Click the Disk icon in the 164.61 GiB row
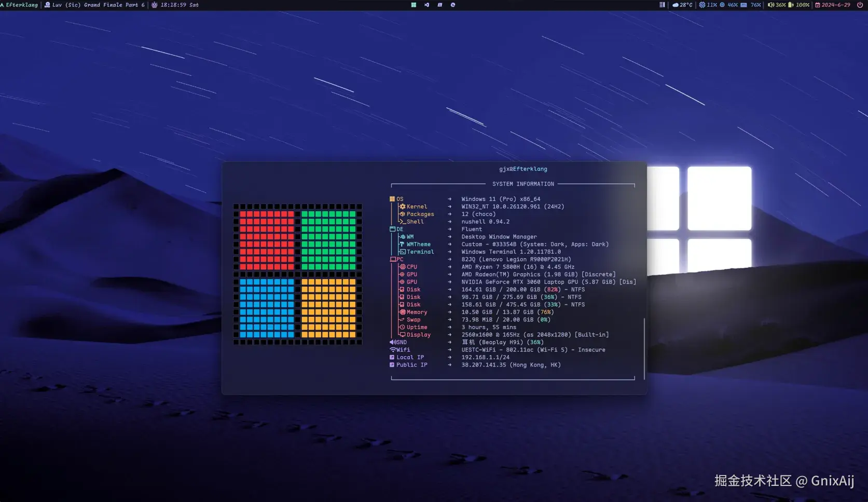868x502 pixels. pyautogui.click(x=403, y=289)
